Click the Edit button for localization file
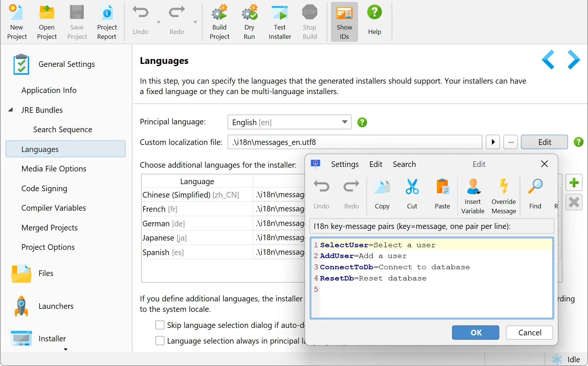 [x=544, y=142]
